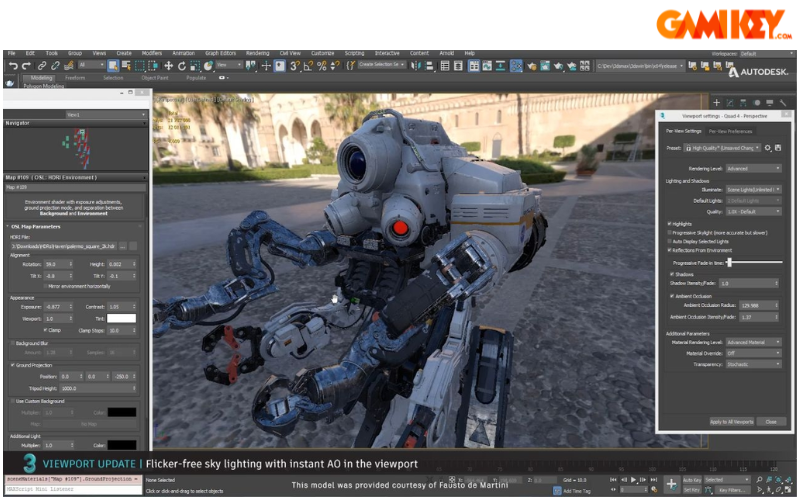Viewport: 800px width, 500px height.
Task: Open the Transparency dropdown
Action: (x=754, y=364)
